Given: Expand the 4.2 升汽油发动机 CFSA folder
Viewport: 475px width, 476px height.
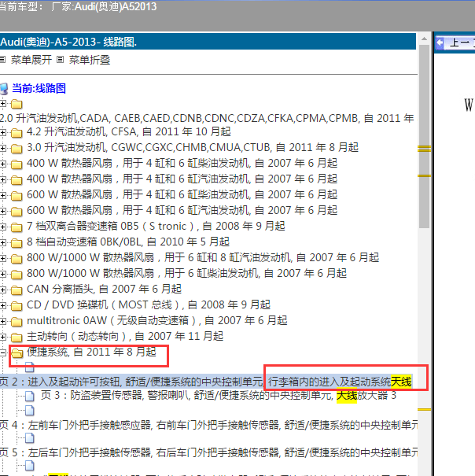Looking at the screenshot, I should [2, 132].
